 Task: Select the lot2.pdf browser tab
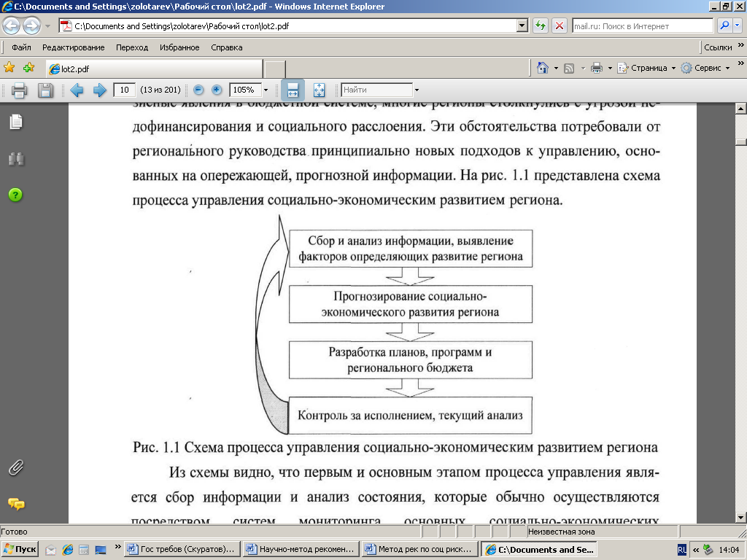[154, 69]
